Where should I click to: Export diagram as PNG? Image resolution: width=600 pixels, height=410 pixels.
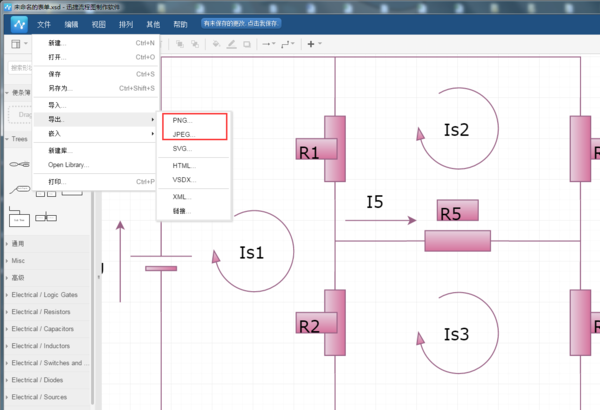(x=194, y=120)
